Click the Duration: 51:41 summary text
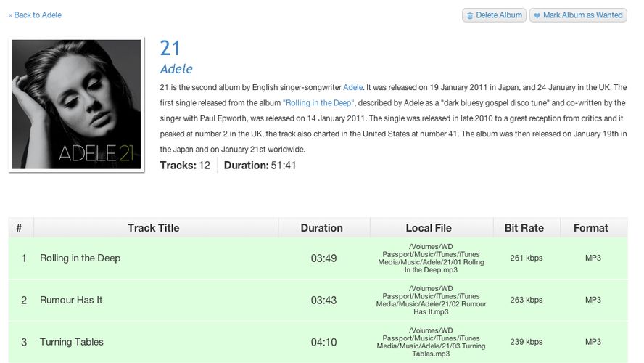 (260, 166)
